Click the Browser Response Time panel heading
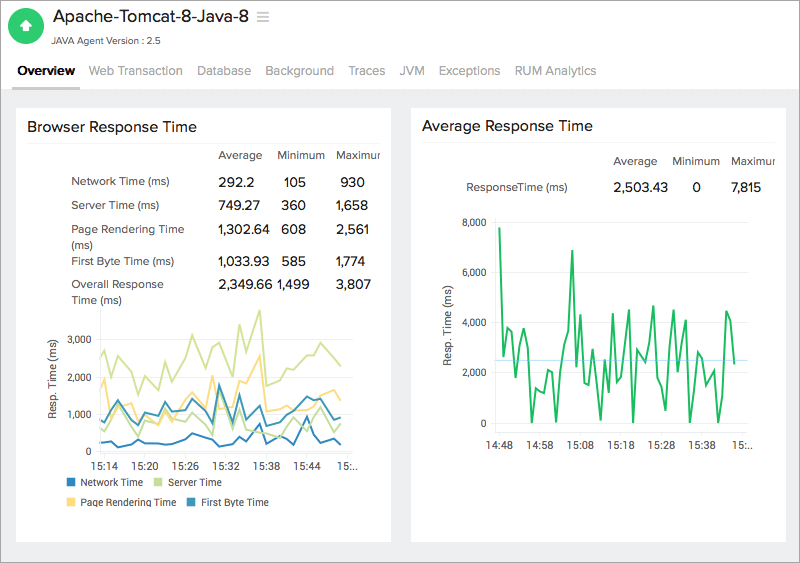Screen dimensions: 800x563 click(x=112, y=127)
